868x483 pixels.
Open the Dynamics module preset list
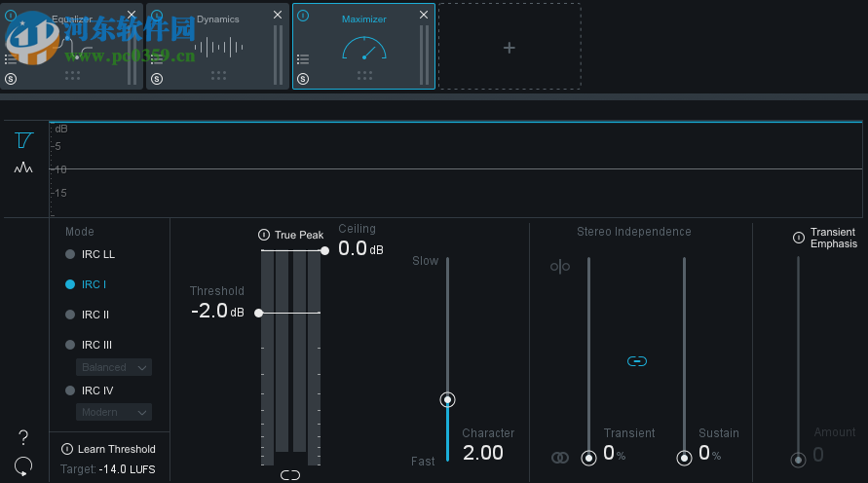pyautogui.click(x=157, y=59)
